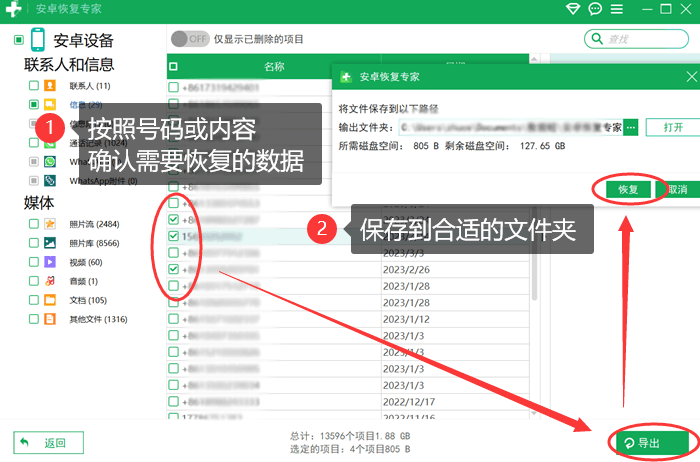Click the 恢复 button in dialog
The height and width of the screenshot is (462, 700).
(628, 190)
